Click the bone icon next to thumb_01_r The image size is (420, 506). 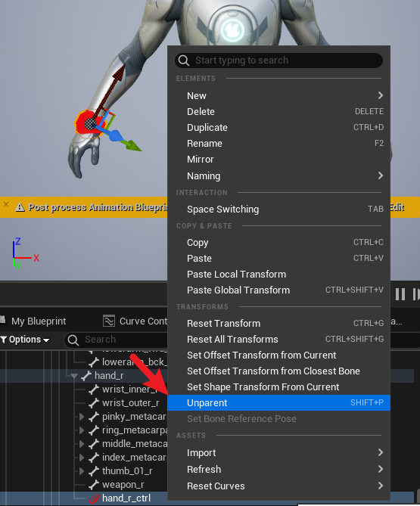94,471
